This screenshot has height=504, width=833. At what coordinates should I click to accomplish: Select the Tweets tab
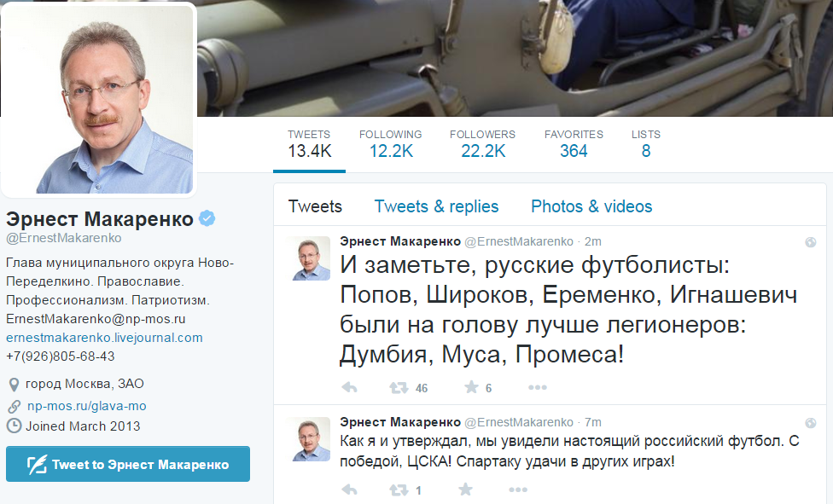[315, 206]
